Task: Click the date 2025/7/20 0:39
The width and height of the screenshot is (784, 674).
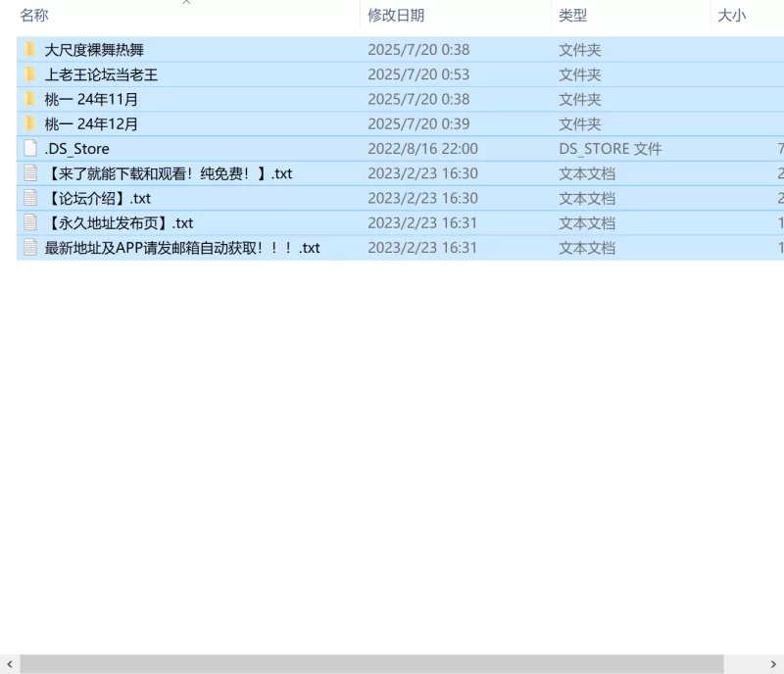Action: pos(418,124)
